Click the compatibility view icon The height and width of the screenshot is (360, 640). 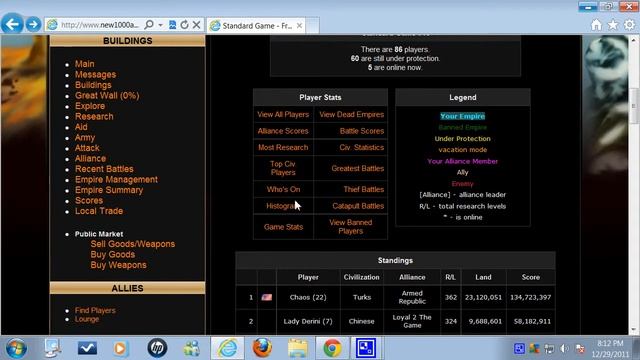[173, 25]
